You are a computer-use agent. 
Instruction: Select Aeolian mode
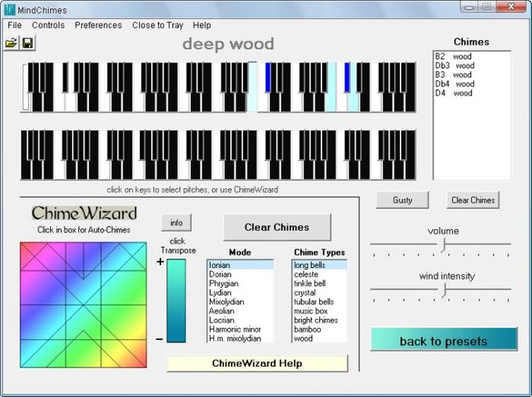240,311
